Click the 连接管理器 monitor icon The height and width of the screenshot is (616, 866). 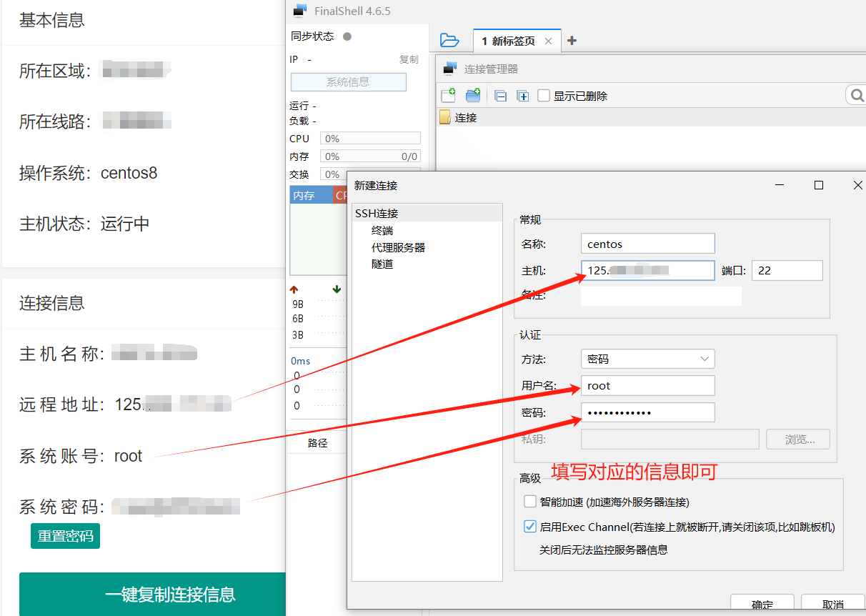point(449,69)
